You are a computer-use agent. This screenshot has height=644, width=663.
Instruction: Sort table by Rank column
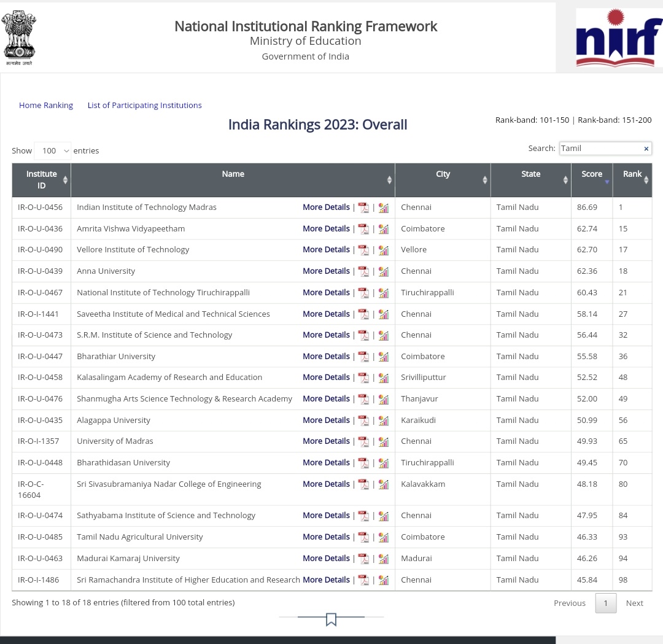[632, 180]
